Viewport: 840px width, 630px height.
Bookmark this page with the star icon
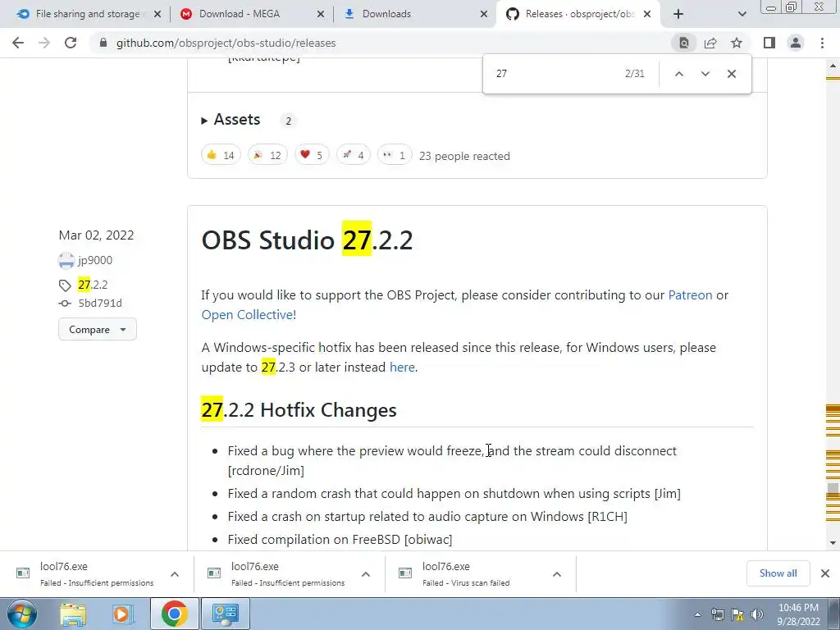pos(737,43)
